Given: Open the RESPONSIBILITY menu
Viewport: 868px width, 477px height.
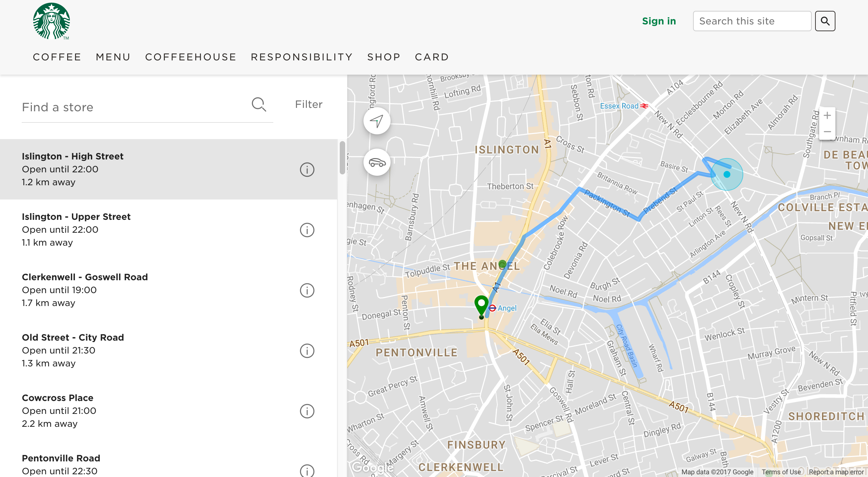Looking at the screenshot, I should pos(302,57).
